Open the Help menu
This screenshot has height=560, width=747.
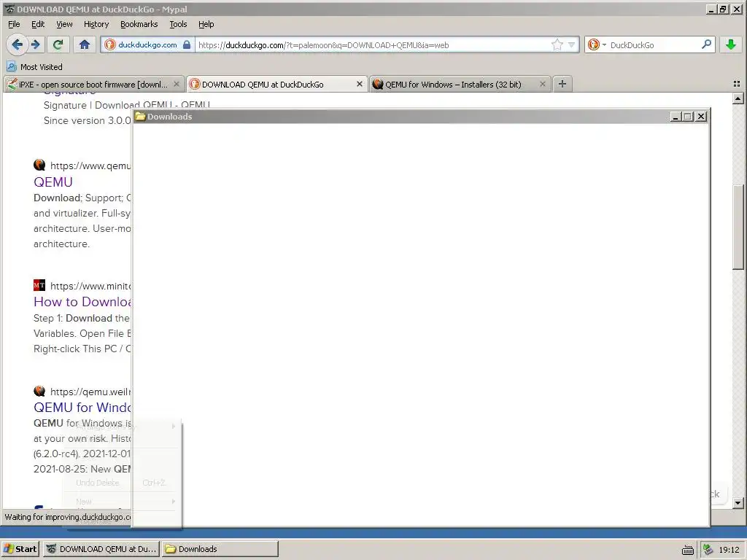pyautogui.click(x=206, y=24)
